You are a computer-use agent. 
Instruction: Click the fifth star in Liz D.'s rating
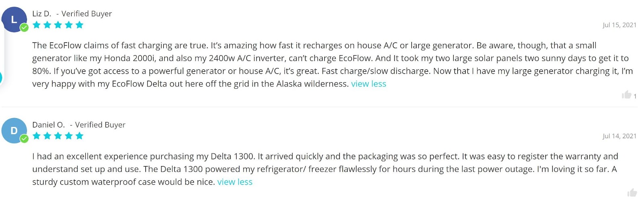(x=79, y=25)
